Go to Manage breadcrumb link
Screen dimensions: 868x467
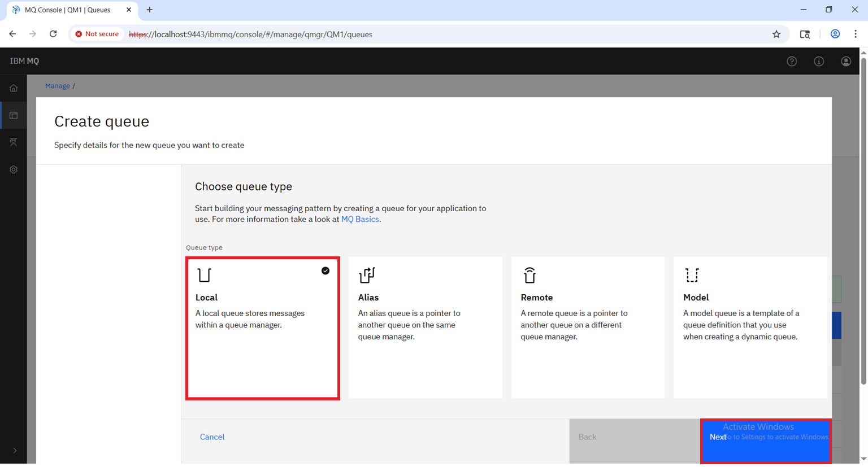(x=58, y=86)
